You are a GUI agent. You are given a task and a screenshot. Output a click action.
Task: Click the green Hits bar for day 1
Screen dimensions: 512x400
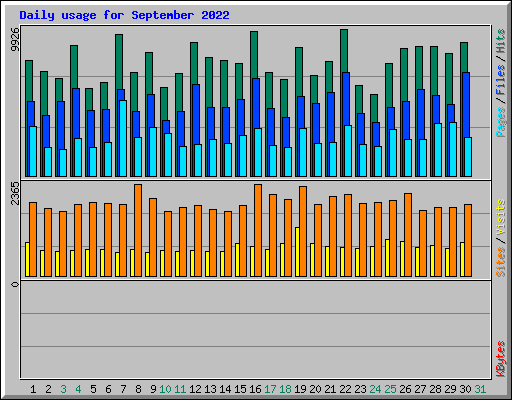(x=29, y=80)
